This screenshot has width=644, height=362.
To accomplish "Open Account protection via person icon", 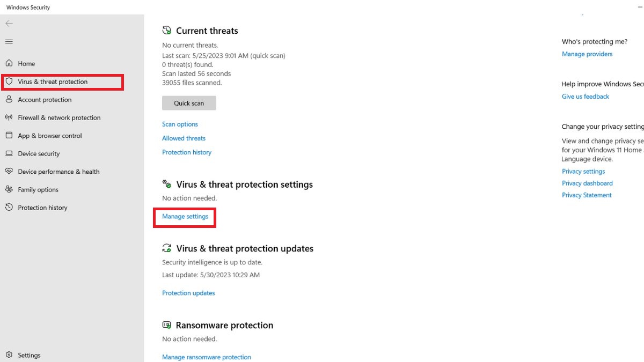I will point(9,99).
